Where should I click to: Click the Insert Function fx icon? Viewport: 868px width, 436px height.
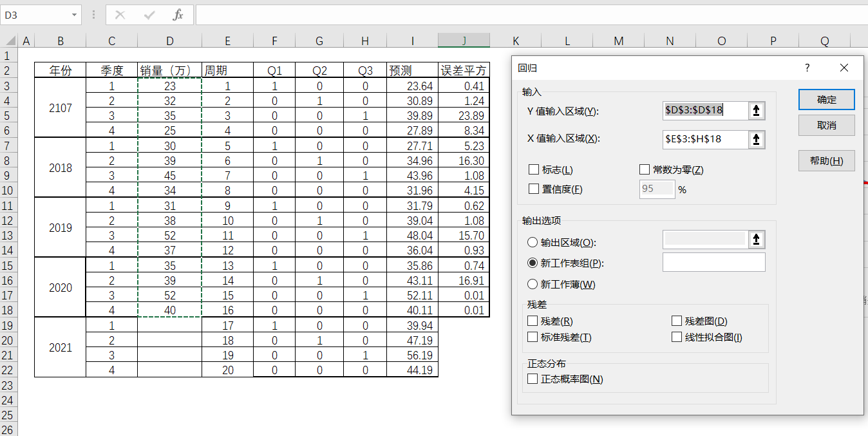point(178,15)
